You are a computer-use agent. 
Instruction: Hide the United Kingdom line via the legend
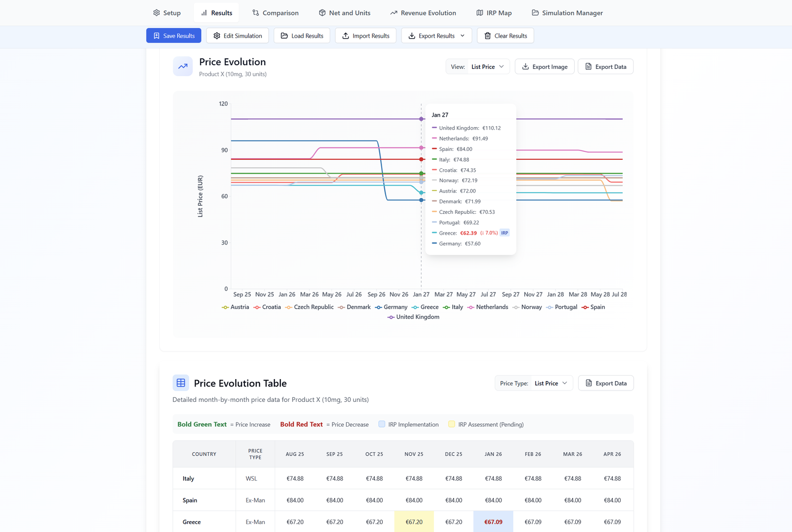point(413,317)
